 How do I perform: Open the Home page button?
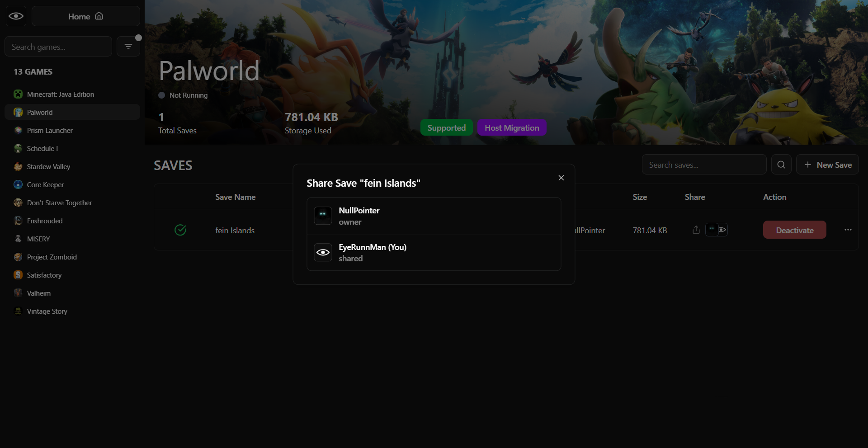(x=86, y=16)
